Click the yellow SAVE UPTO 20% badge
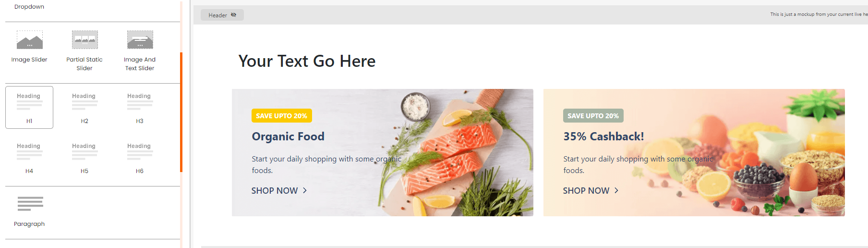This screenshot has height=248, width=868. 282,116
